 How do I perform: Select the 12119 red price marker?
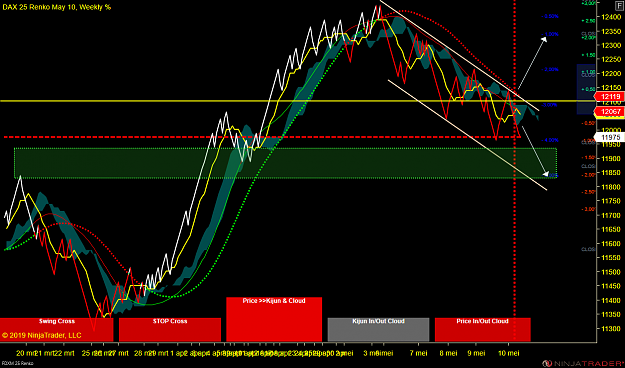tap(609, 96)
